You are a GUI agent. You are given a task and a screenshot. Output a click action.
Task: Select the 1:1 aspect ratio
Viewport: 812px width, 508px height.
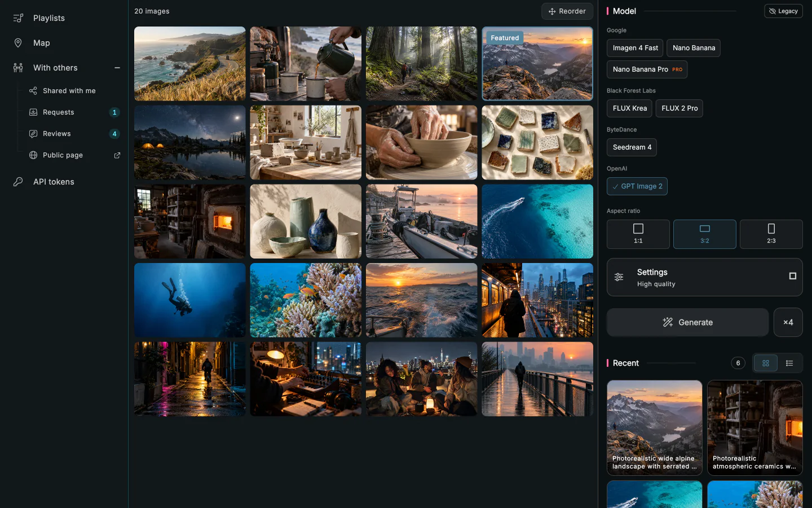[638, 234]
